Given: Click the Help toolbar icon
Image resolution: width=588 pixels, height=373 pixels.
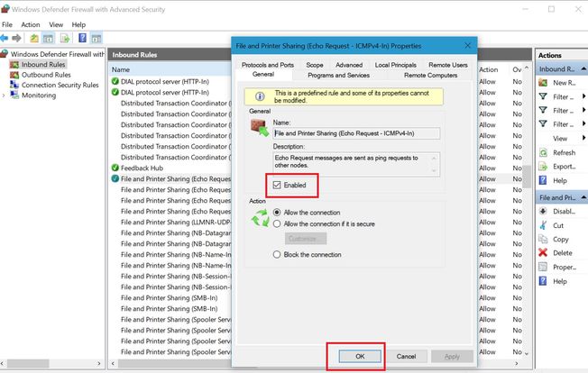Looking at the screenshot, I should coord(82,38).
